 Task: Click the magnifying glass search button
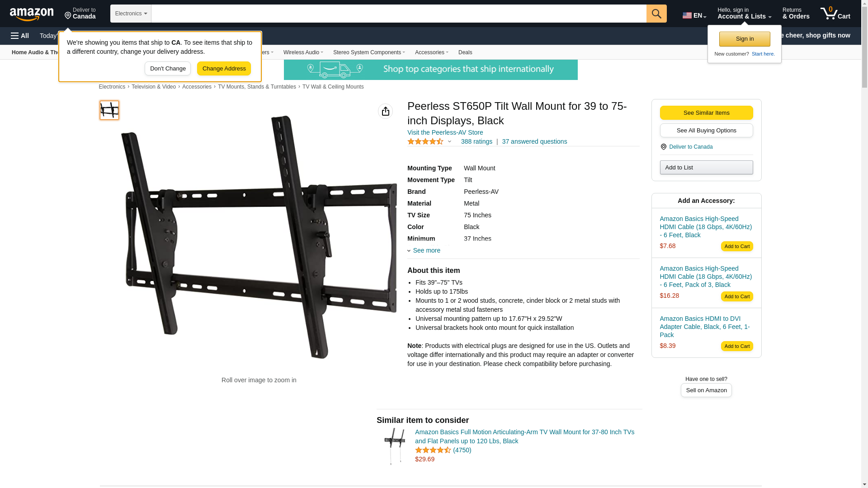click(656, 14)
